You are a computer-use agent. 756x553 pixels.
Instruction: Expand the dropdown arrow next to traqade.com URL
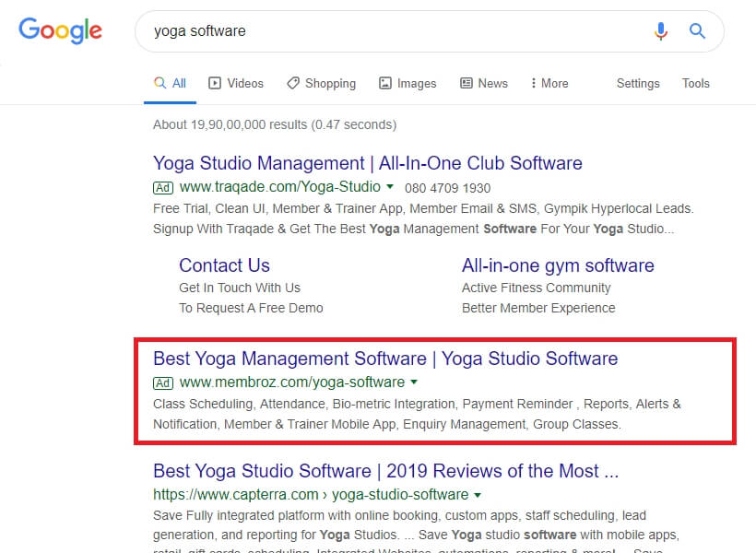(x=390, y=186)
